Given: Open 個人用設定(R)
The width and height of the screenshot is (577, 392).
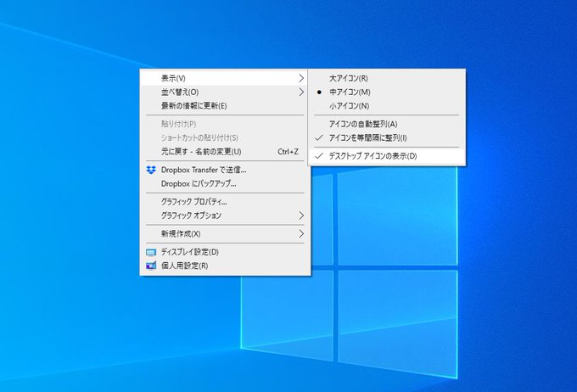Looking at the screenshot, I should [225, 266].
